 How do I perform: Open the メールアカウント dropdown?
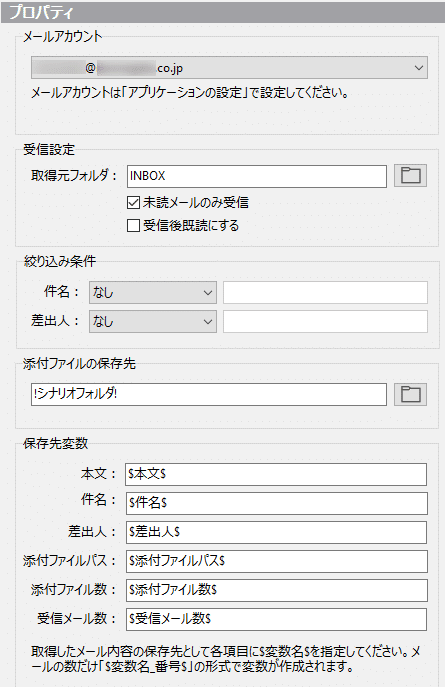pyautogui.click(x=229, y=68)
